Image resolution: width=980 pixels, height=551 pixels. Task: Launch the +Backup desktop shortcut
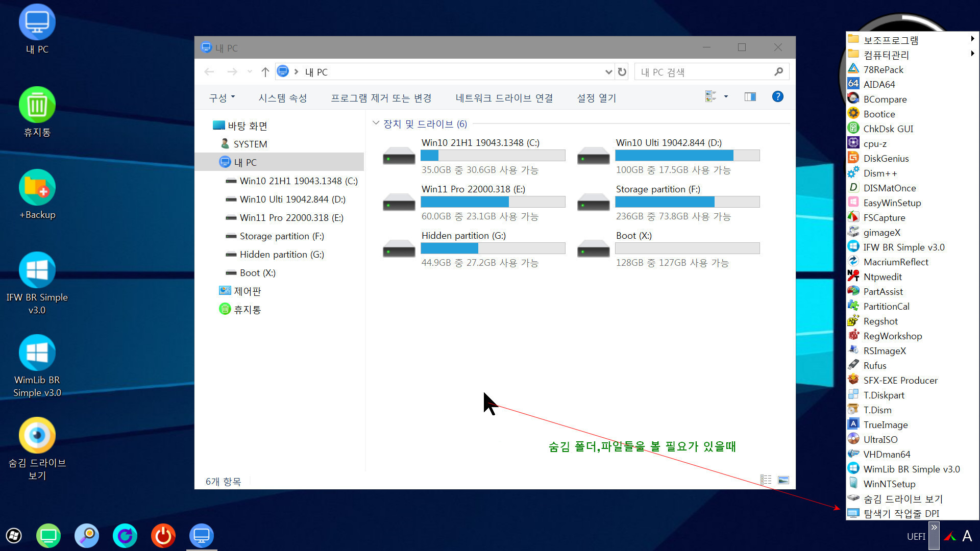(37, 195)
